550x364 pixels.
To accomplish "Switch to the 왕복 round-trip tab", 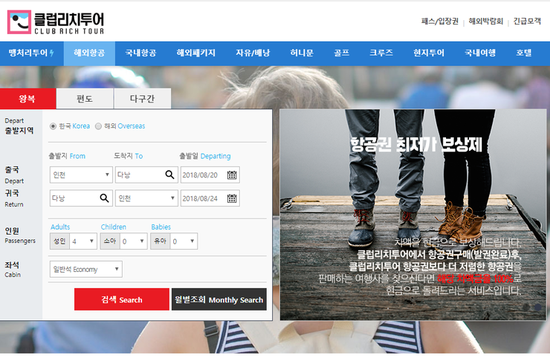I will (28, 99).
